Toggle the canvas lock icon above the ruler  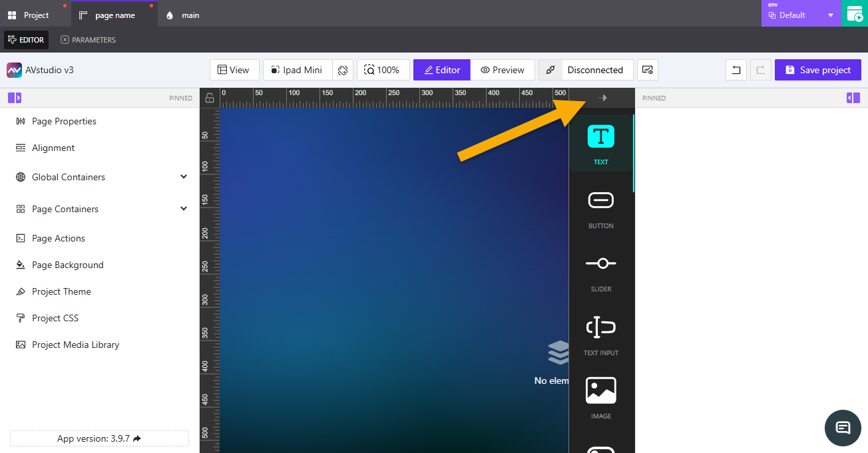click(x=209, y=97)
